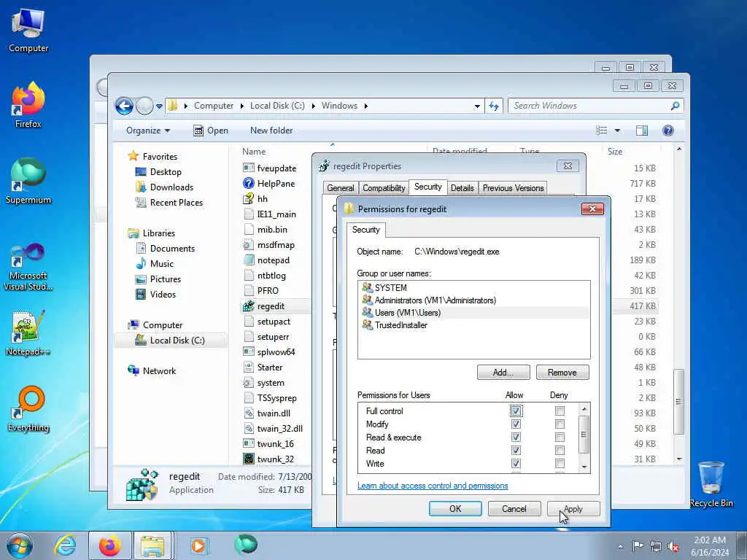747x560 pixels.
Task: Refresh the Windows folder address bar
Action: point(494,106)
